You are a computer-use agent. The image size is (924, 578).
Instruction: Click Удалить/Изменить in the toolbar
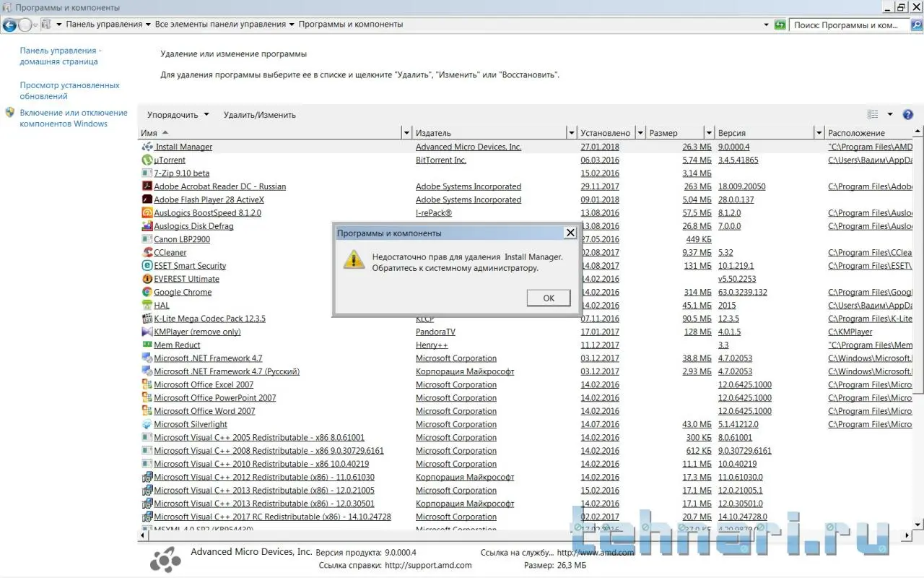(x=260, y=115)
